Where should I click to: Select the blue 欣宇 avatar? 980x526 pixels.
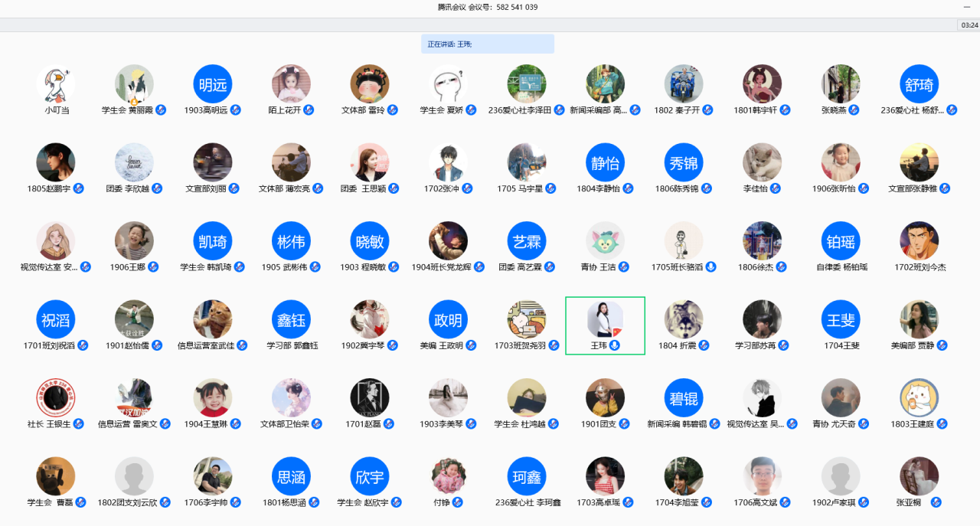tap(369, 476)
